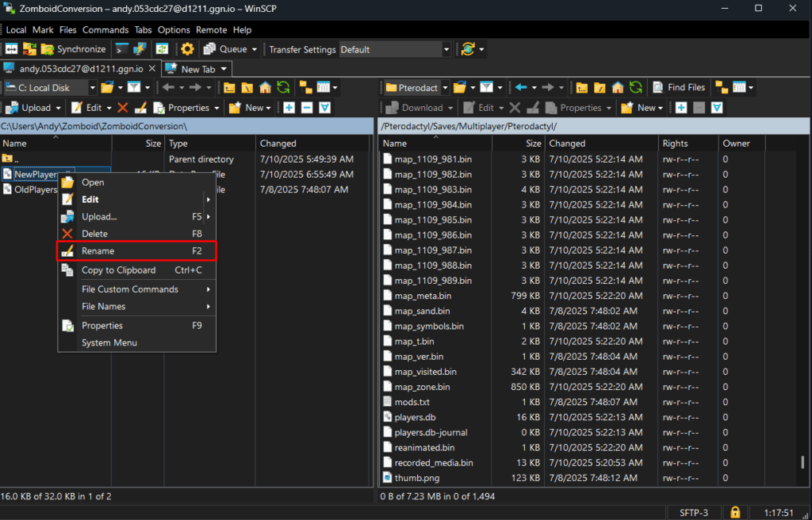Open the New Tab session tab

tap(197, 69)
